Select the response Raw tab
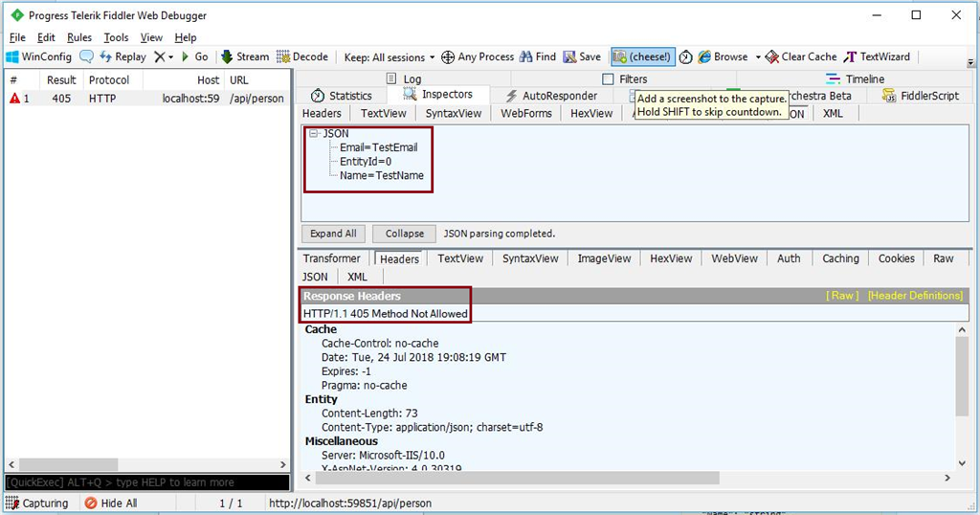 tap(943, 258)
